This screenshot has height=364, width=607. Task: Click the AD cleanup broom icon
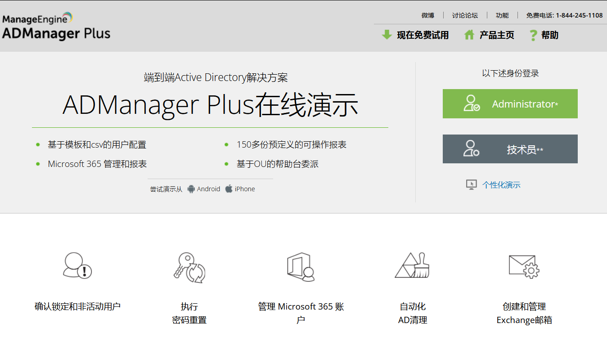[x=412, y=265]
